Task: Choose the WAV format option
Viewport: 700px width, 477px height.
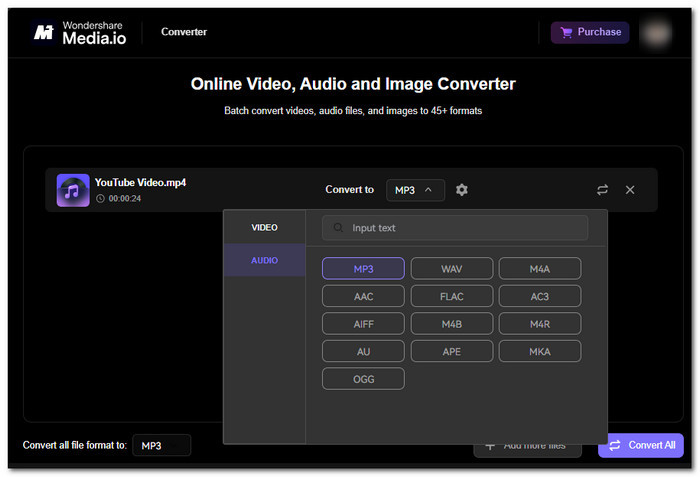Action: [452, 268]
